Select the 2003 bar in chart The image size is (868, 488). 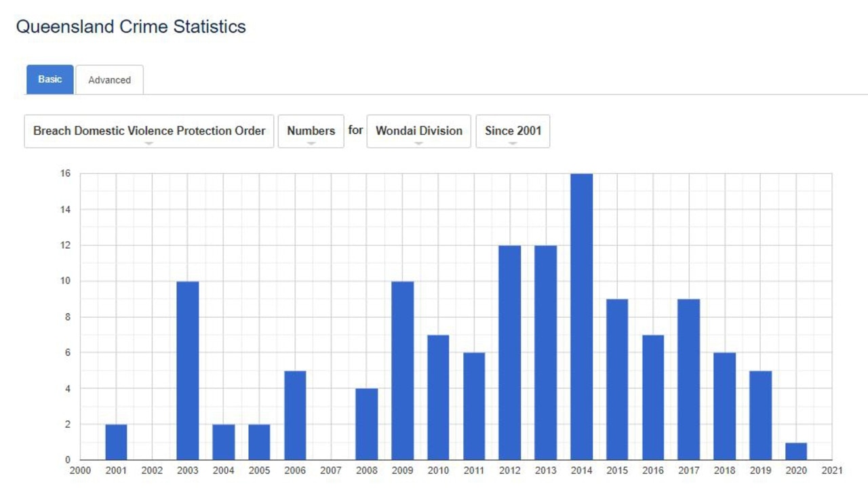tap(188, 371)
